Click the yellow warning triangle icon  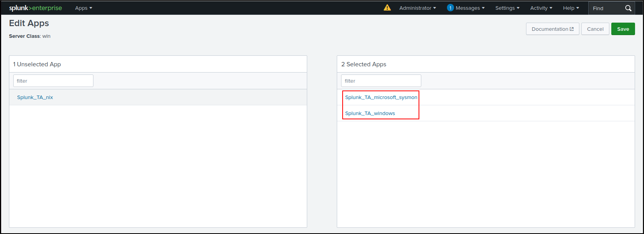pos(387,7)
